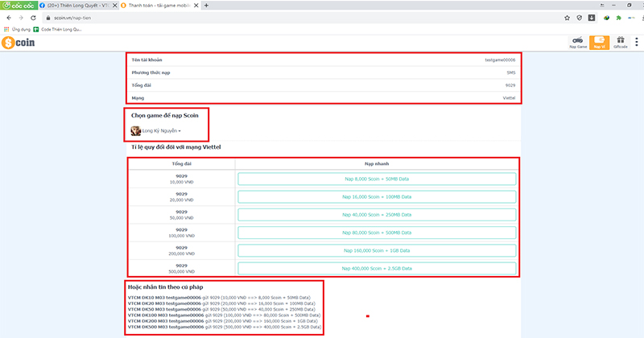Click the 10,000 VND table cell

coord(182,179)
